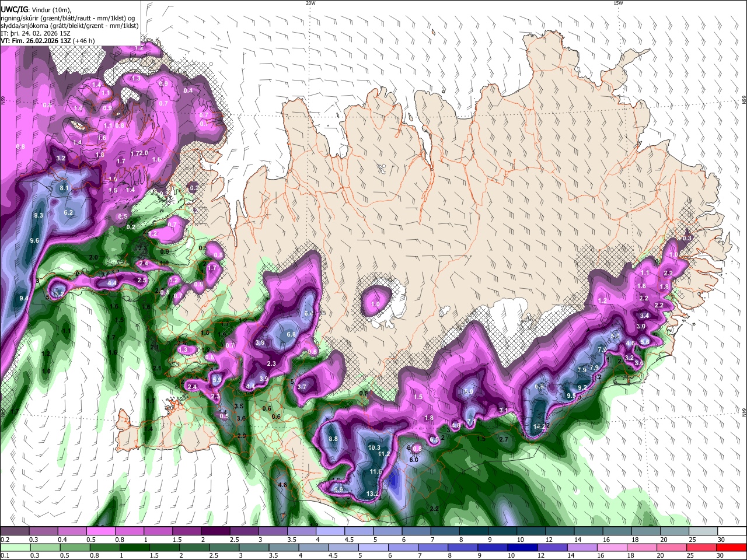
Task: Click the 3.7 precipitation value
Action: tap(302, 387)
